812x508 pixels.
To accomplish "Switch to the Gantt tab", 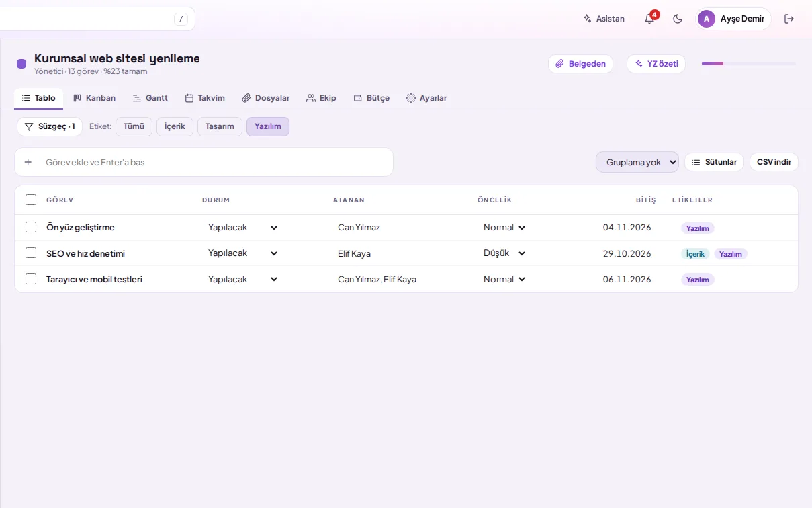I will [x=150, y=98].
